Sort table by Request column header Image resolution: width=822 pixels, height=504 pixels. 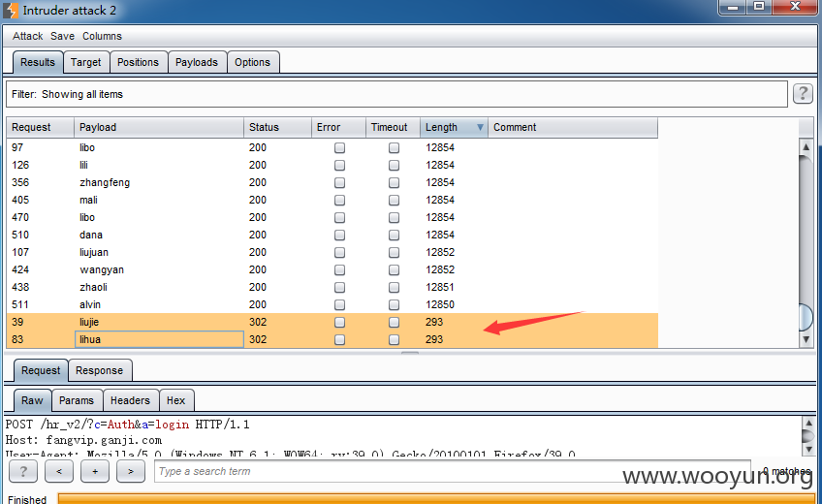point(41,127)
